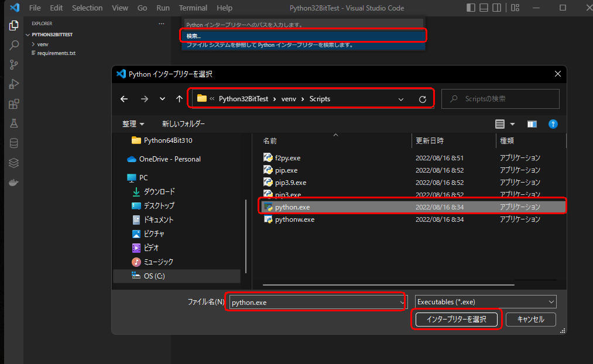Viewport: 593px width, 364px height.
Task: Select pythonw.exe in the file list
Action: coord(412,219)
